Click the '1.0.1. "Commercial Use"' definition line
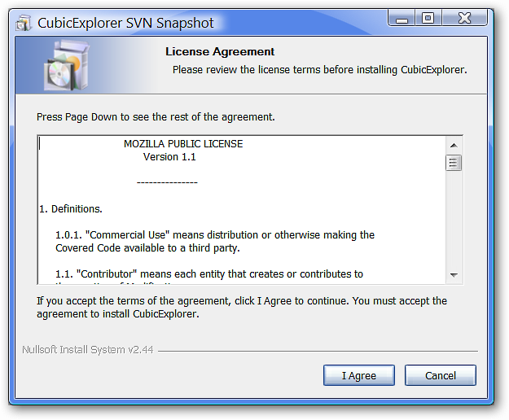 tap(215, 234)
